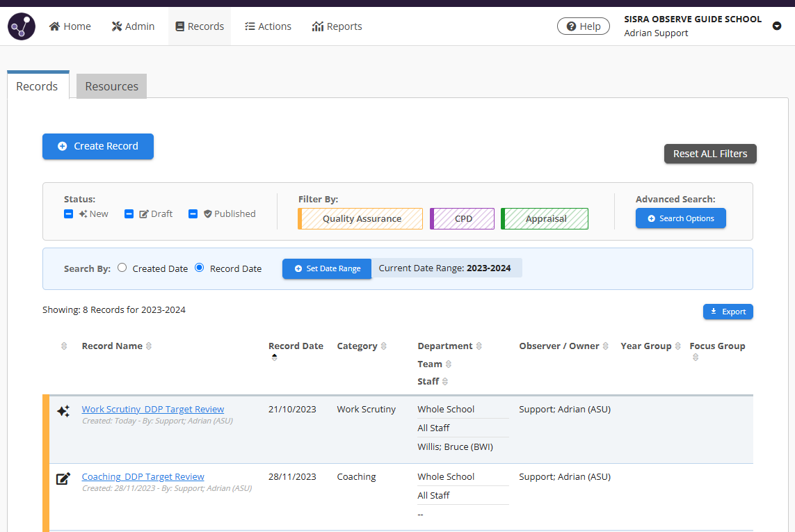795x532 pixels.
Task: Open Work Scrutiny_DDP Target Review link
Action: tap(153, 409)
